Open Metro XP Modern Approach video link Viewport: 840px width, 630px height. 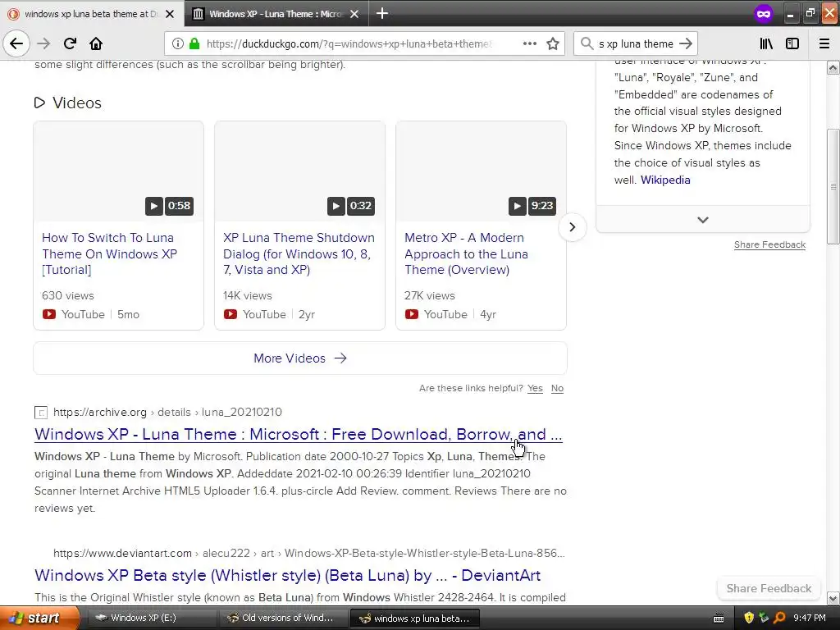click(x=466, y=254)
